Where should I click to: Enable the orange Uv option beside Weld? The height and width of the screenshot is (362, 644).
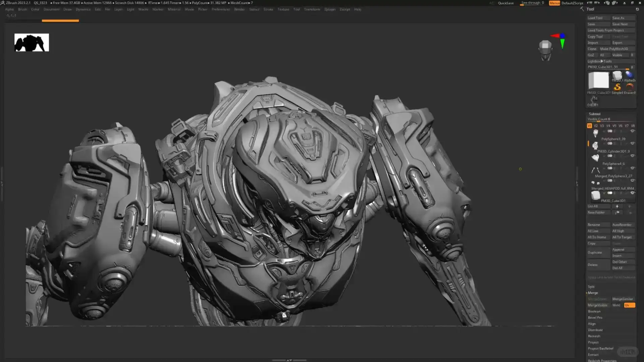coord(629,305)
